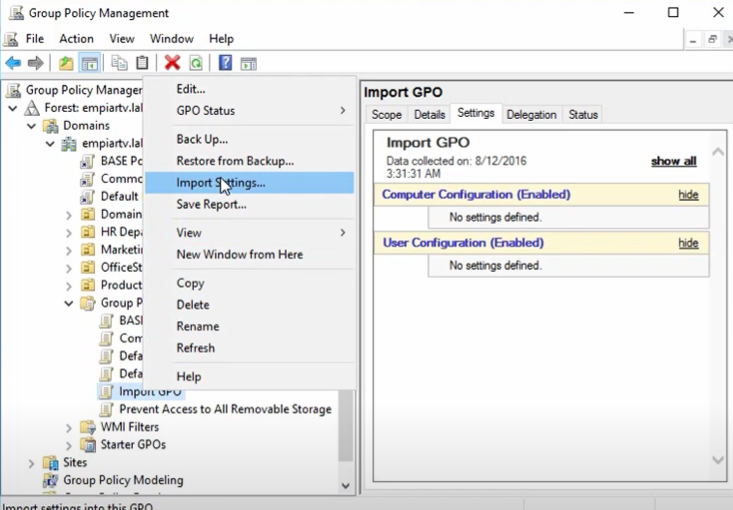Select Restore from Backup... menu entry
733x510 pixels.
(x=235, y=161)
